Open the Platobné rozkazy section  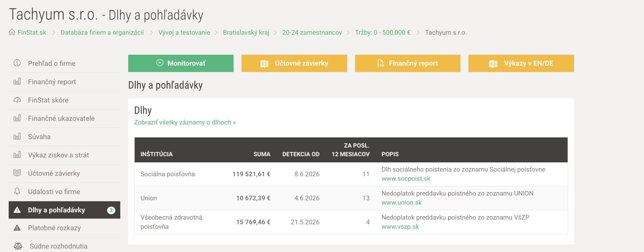64,228
